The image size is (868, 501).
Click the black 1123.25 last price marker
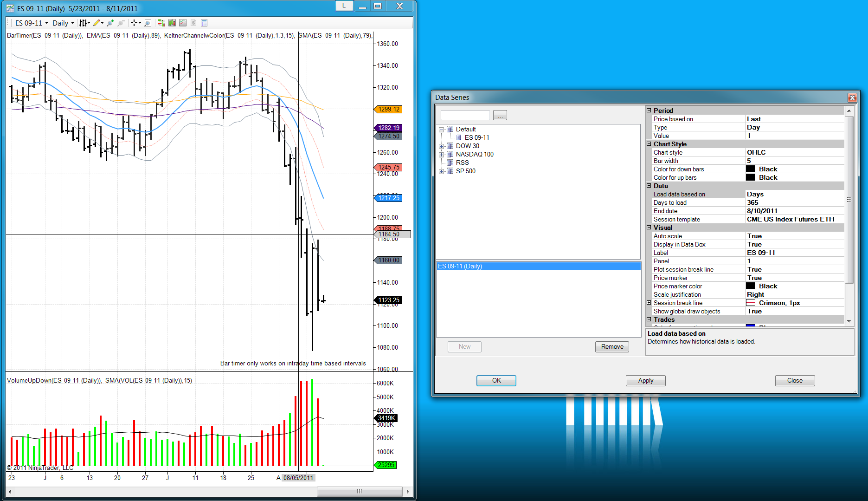pos(388,300)
